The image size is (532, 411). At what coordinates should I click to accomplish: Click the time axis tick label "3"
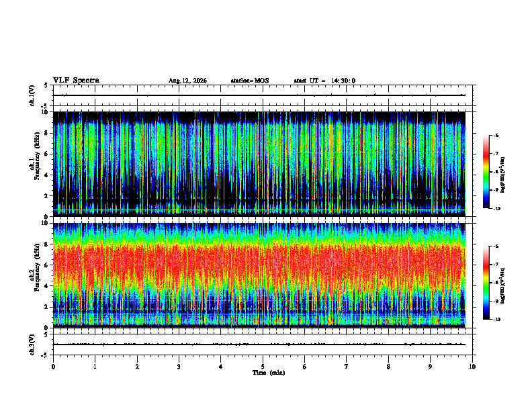[179, 367]
